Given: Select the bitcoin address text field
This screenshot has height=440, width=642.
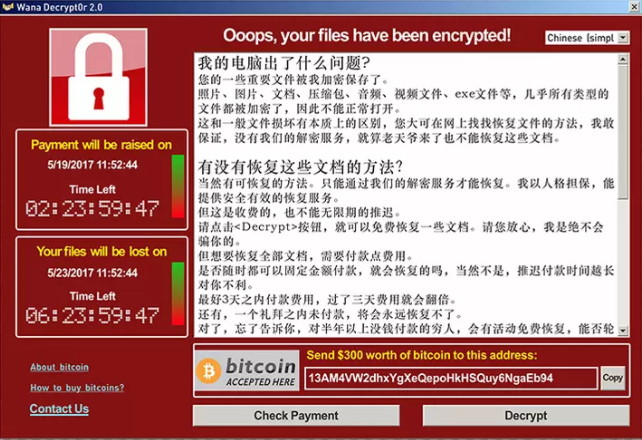Looking at the screenshot, I should (x=450, y=378).
